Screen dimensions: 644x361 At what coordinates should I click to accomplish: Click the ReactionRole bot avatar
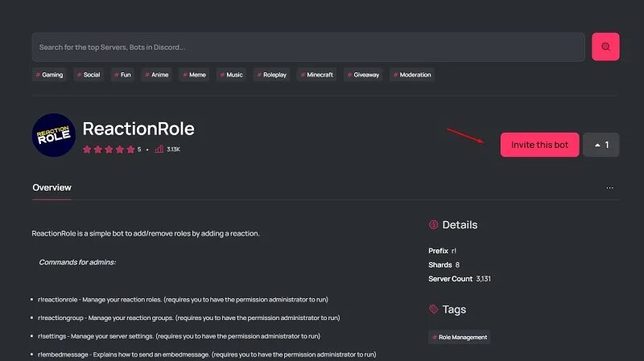pos(54,135)
